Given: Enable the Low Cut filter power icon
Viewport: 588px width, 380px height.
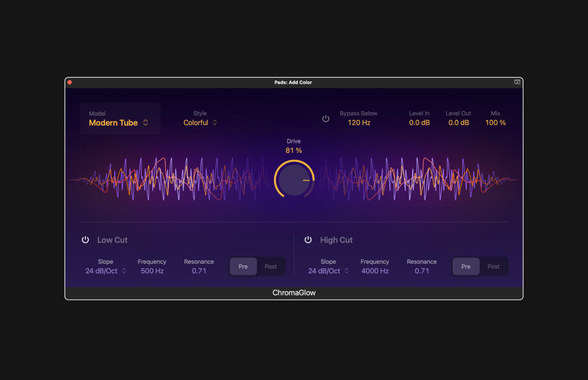Looking at the screenshot, I should [85, 239].
